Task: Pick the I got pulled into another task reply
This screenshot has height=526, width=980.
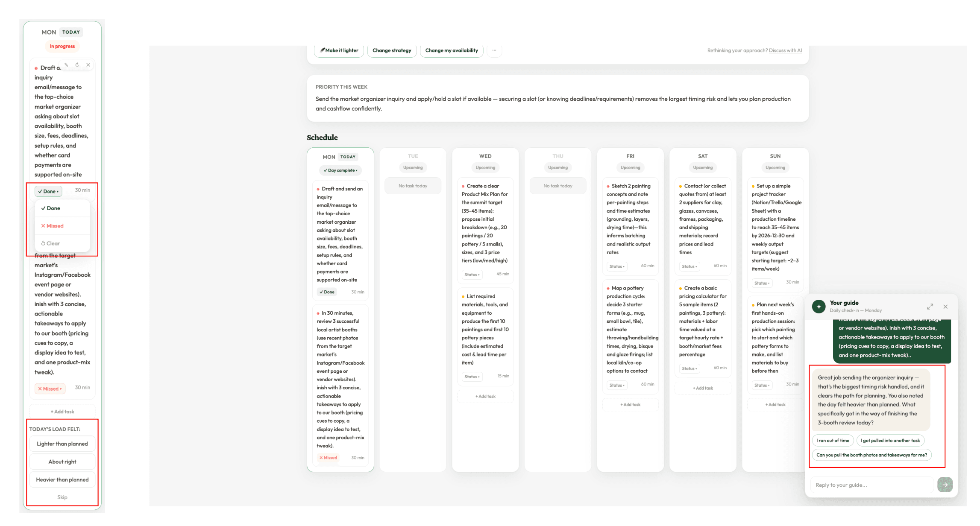Action: coord(890,441)
